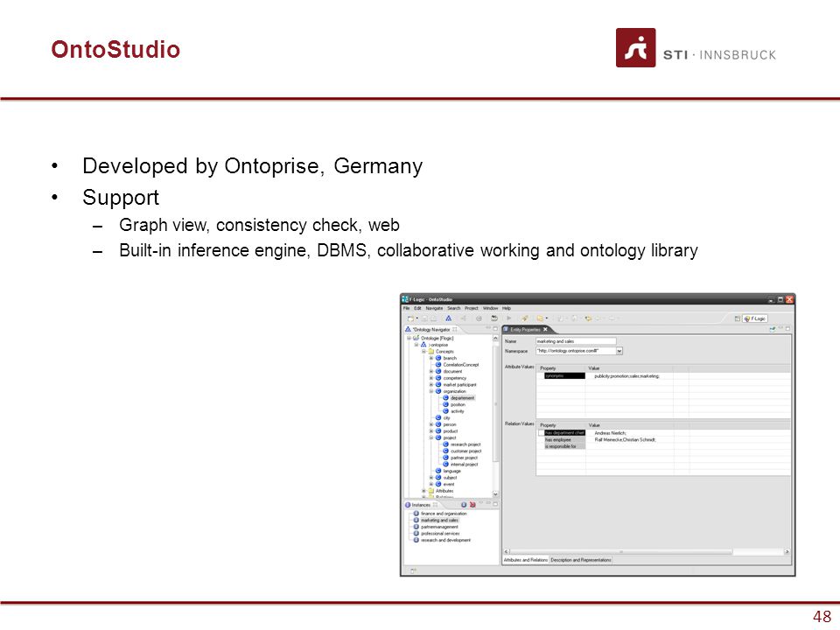The image size is (840, 630).
Task: Select the F-Logic perspective button
Action: [x=755, y=318]
